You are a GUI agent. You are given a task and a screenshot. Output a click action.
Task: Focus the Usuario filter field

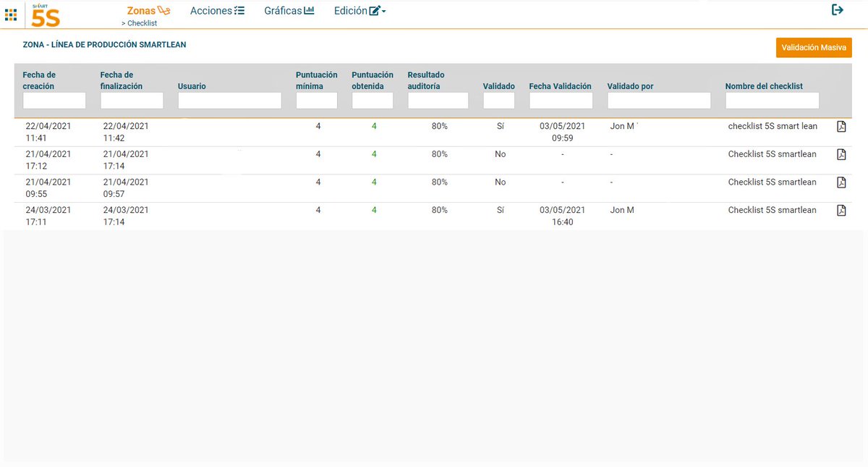tap(229, 101)
